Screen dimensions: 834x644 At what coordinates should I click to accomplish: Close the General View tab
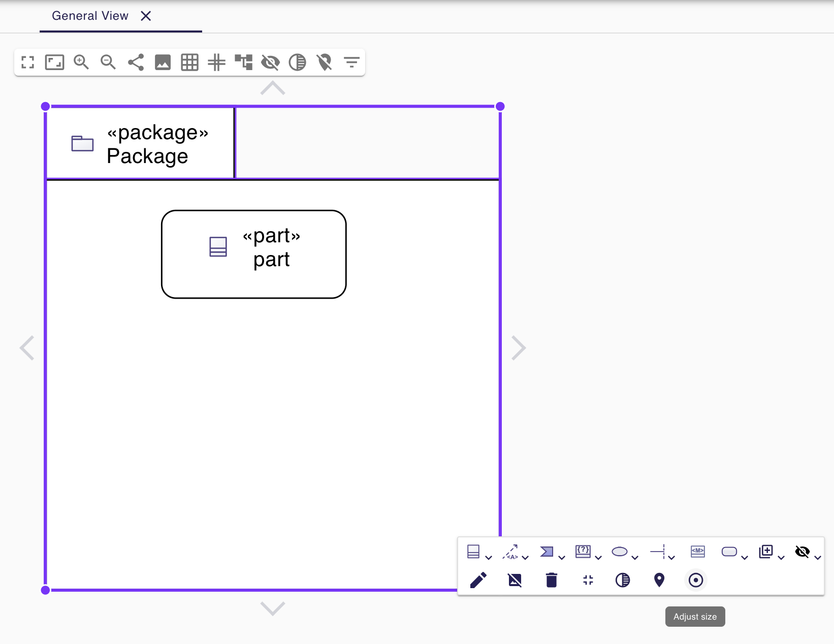click(146, 16)
